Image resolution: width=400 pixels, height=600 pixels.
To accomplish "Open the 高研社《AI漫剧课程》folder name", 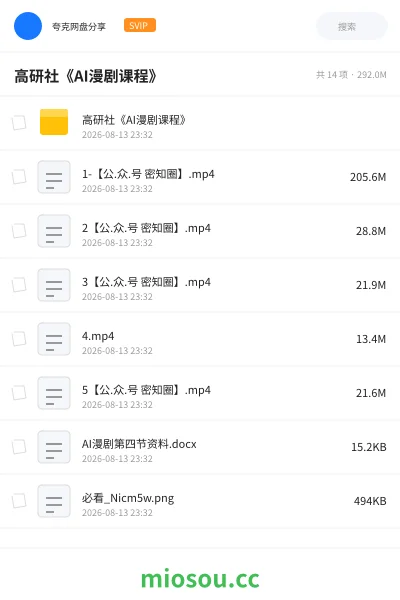I will click(x=134, y=120).
